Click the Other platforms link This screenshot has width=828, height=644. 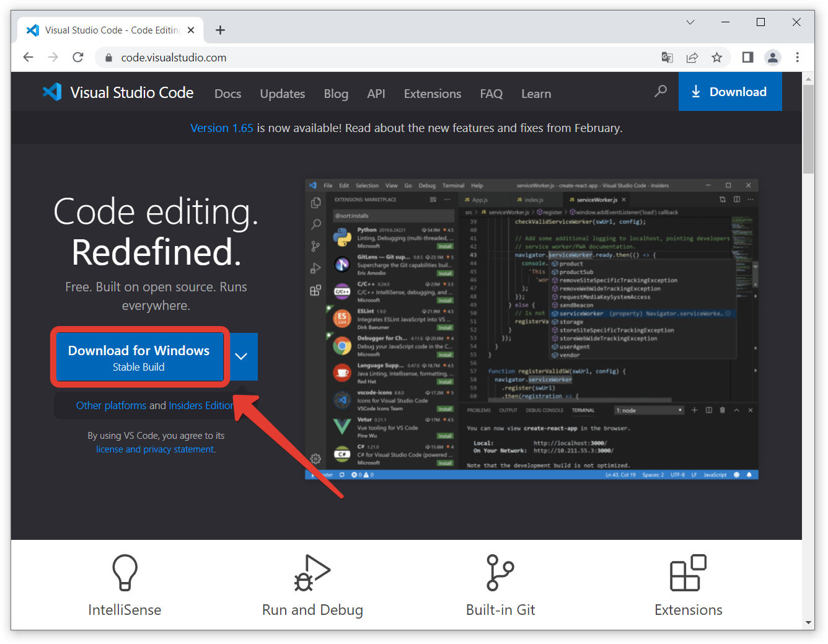click(111, 405)
